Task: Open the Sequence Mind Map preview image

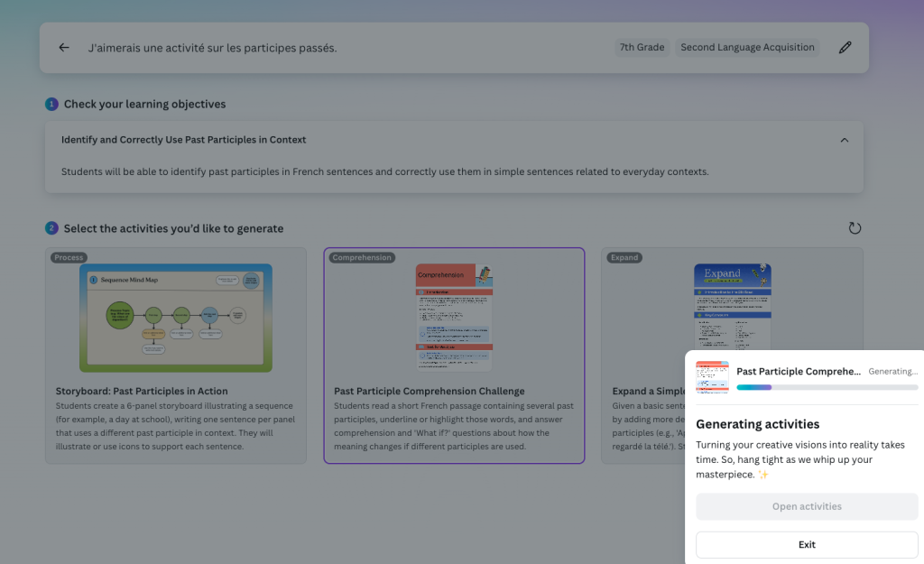Action: pyautogui.click(x=175, y=317)
